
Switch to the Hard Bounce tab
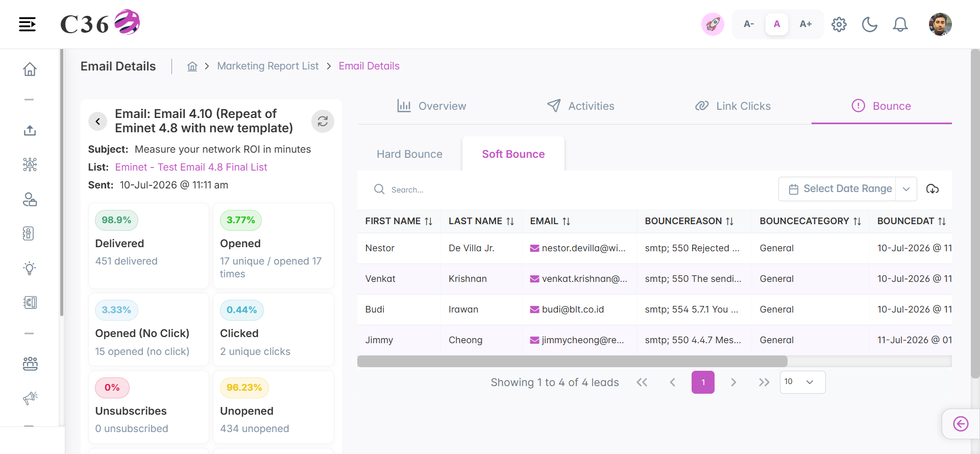coord(409,154)
